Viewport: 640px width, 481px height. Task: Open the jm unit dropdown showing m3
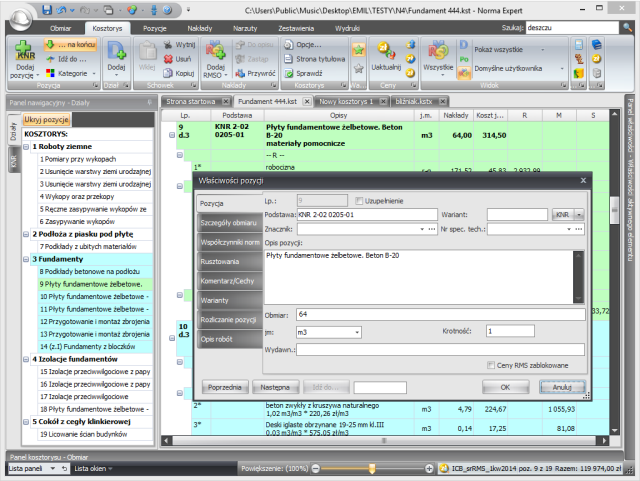pos(359,331)
